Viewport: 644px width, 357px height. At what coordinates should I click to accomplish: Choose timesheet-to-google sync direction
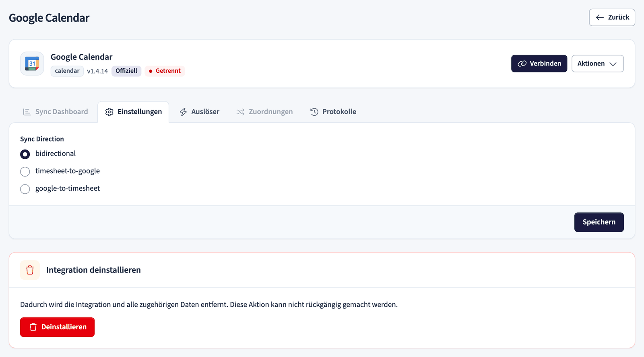coord(25,172)
